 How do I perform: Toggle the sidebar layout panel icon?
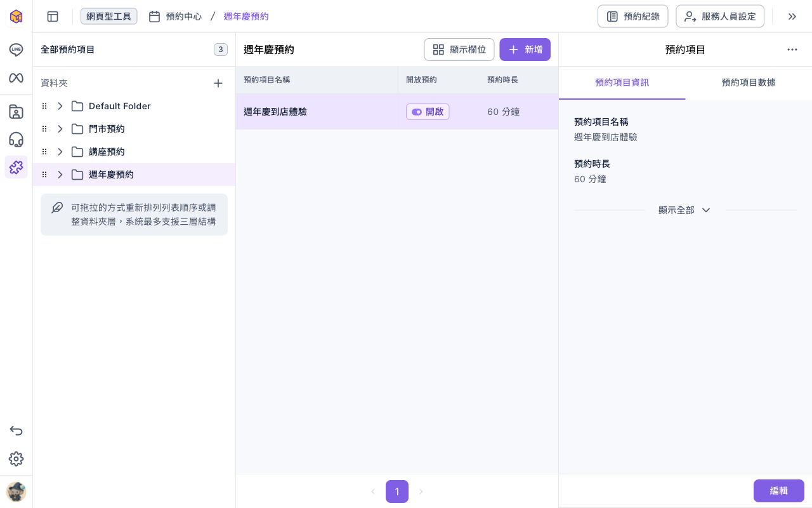tap(53, 17)
